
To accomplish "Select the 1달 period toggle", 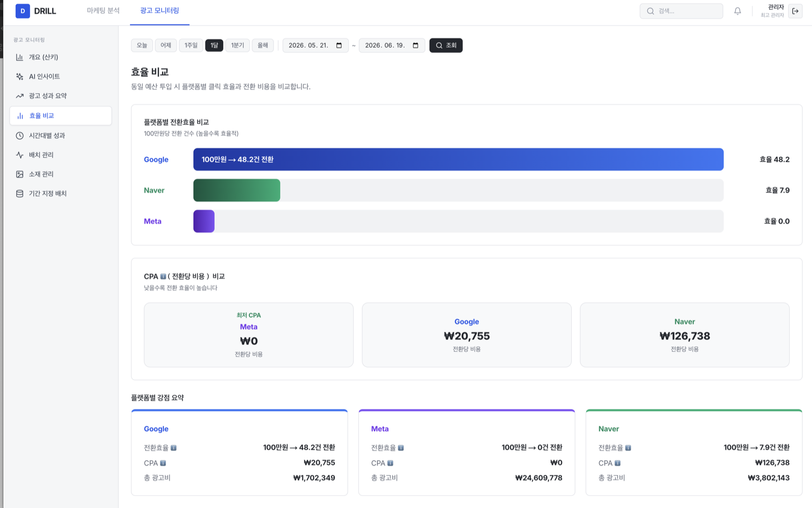I will [x=214, y=45].
